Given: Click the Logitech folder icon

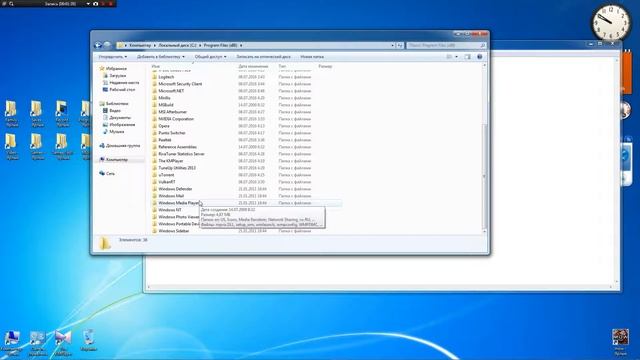Looking at the screenshot, I should click(x=155, y=77).
